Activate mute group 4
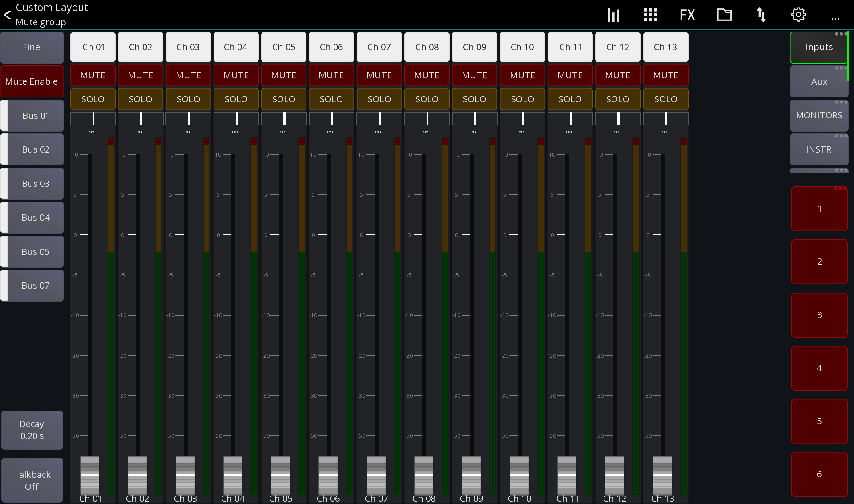The height and width of the screenshot is (504, 854). (x=819, y=368)
